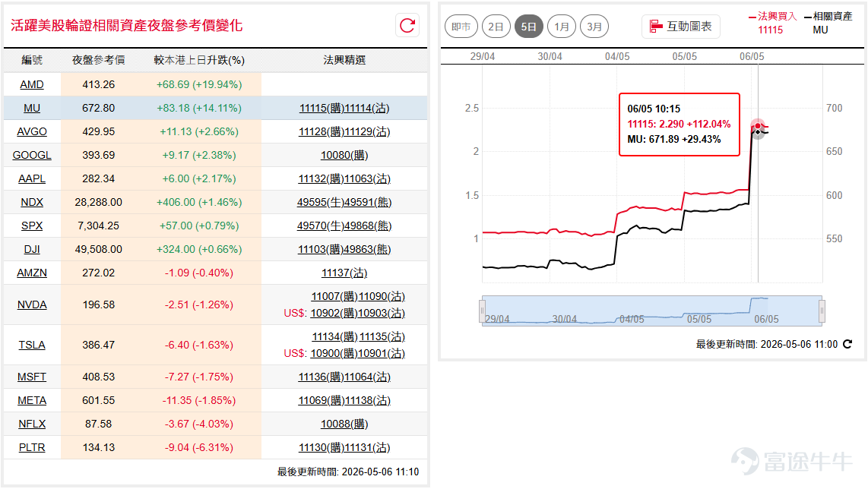This screenshot has height=489, width=868.
Task: Open NVDA US$ link 10902(購)10903(沽)
Action: tap(357, 313)
